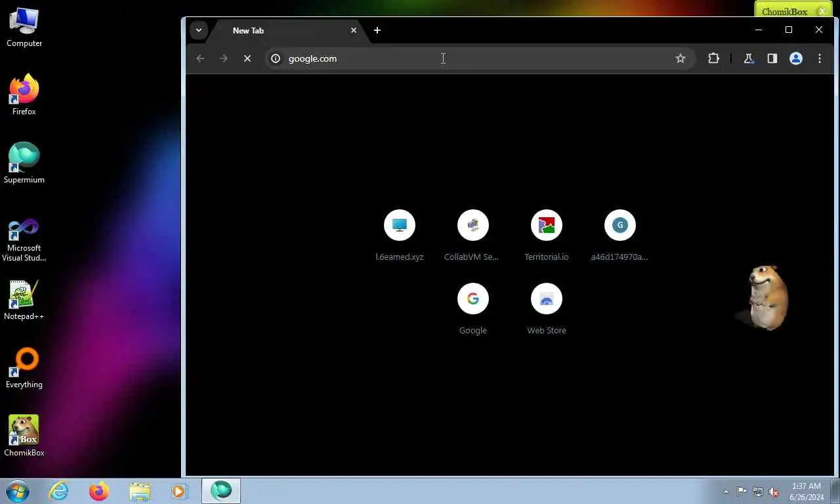Open the l.6eamed.xyz shortcut
Viewport: 840px width, 504px height.
coord(400,236)
